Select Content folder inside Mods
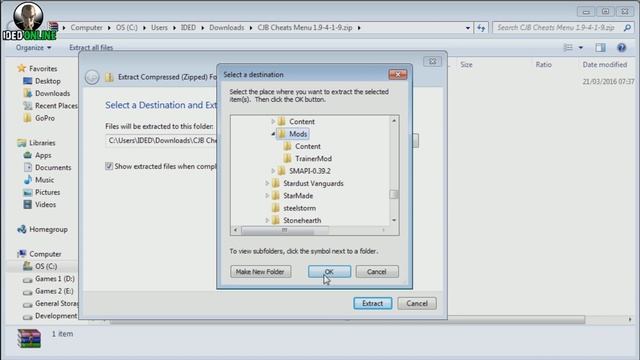640x360 pixels. [x=308, y=146]
